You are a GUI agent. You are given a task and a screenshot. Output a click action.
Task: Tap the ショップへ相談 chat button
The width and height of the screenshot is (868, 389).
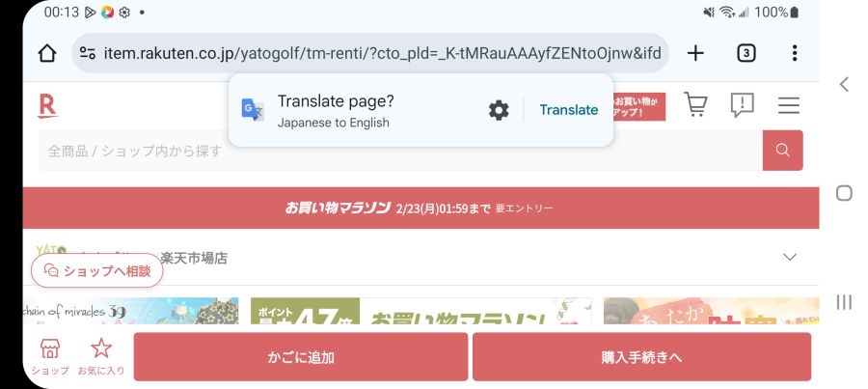[x=97, y=271]
